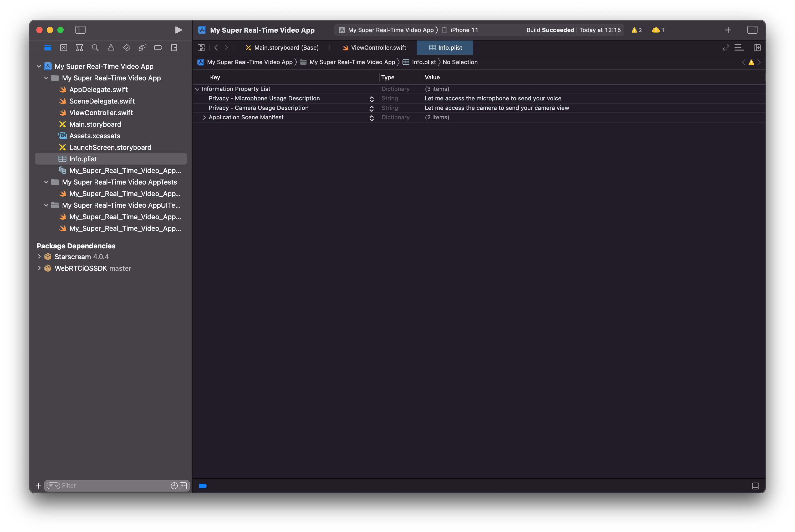The width and height of the screenshot is (795, 532).
Task: Open the Report navigator
Action: [x=174, y=48]
